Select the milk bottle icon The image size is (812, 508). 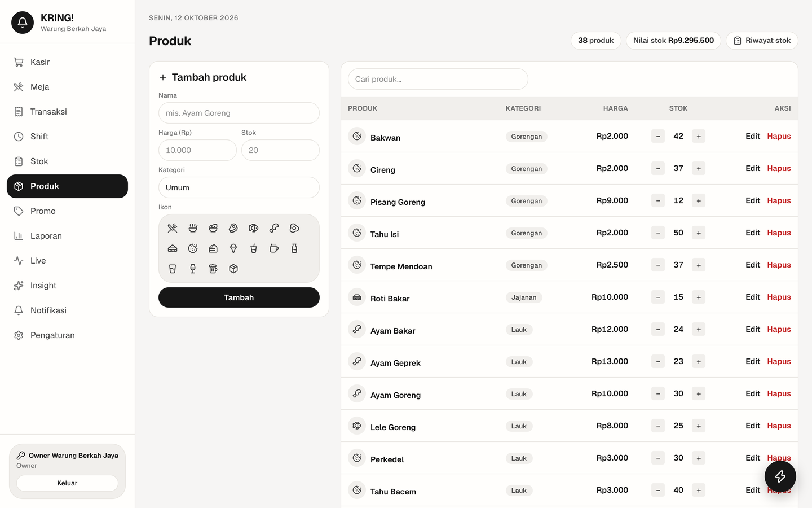point(294,248)
